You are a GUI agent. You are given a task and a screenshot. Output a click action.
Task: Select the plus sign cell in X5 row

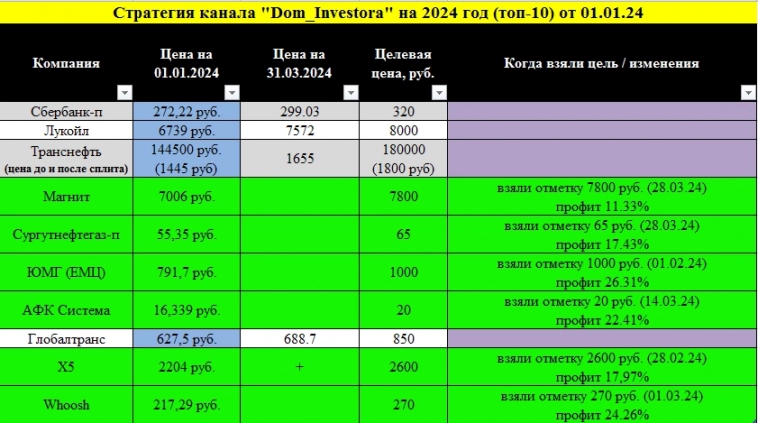coord(300,367)
